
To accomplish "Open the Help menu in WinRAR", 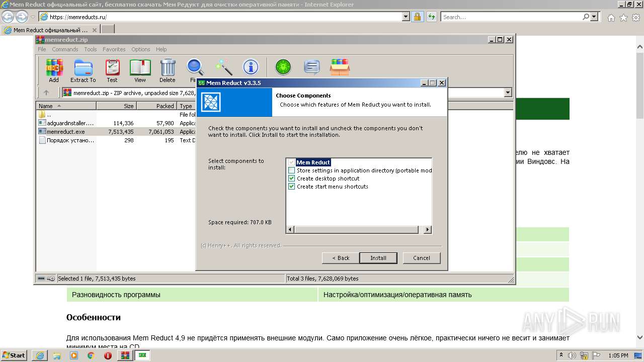I will coord(161,49).
